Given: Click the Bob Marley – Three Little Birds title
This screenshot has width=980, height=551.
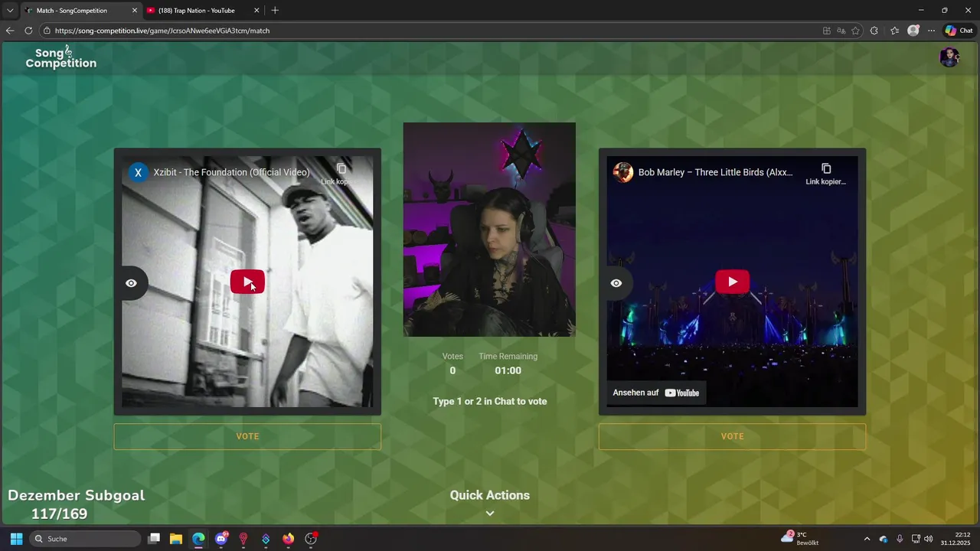Looking at the screenshot, I should click(x=715, y=172).
